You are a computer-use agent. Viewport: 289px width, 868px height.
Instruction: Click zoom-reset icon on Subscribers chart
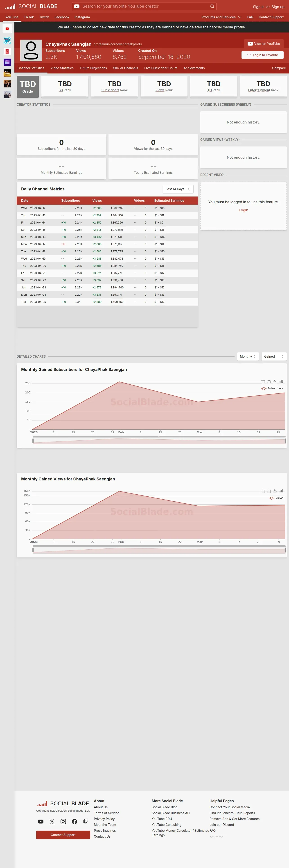tap(269, 382)
